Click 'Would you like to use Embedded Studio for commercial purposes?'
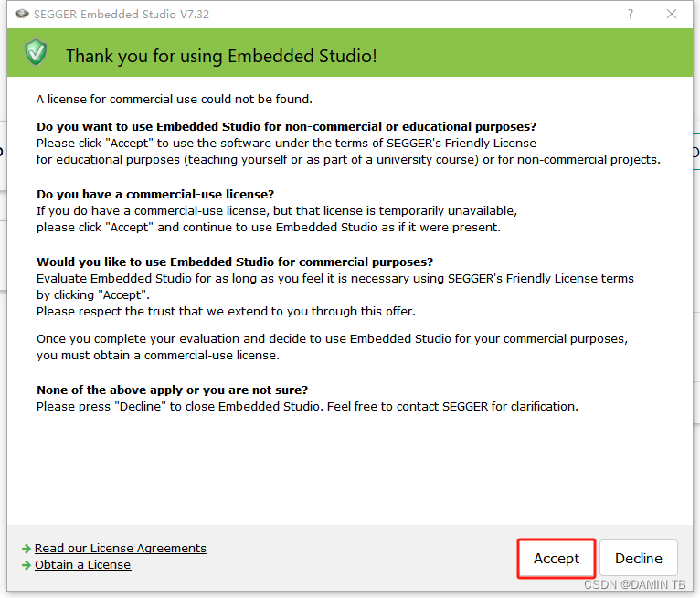The width and height of the screenshot is (700, 598). pos(235,262)
